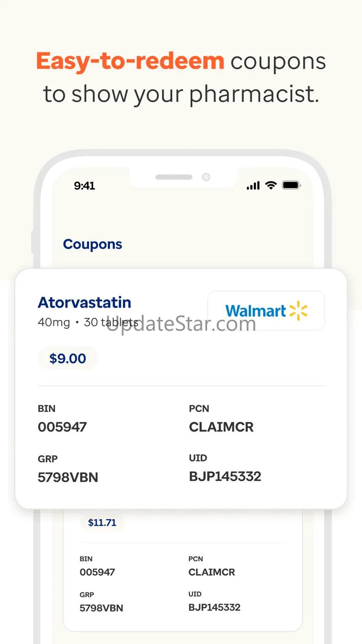Click the Walmart spark logo icon

click(298, 311)
